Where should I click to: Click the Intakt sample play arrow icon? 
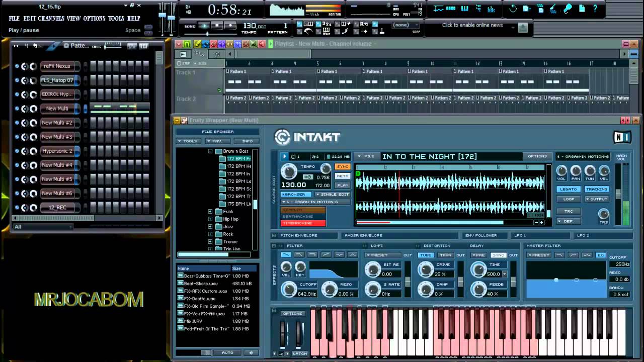tap(284, 156)
